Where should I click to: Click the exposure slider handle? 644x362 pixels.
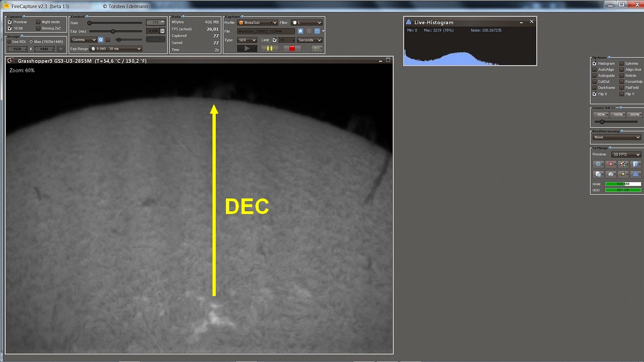coord(113,32)
